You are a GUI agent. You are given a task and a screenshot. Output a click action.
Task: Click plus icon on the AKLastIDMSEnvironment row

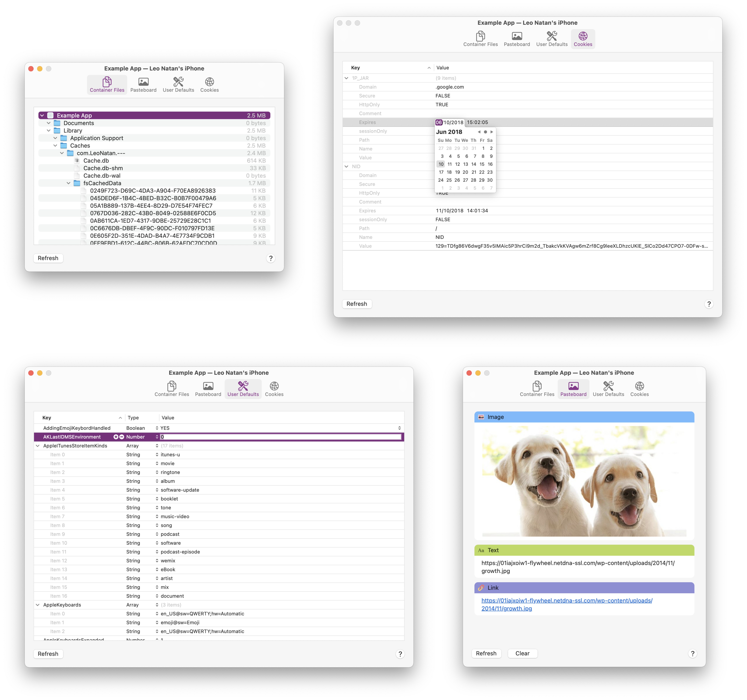click(116, 437)
